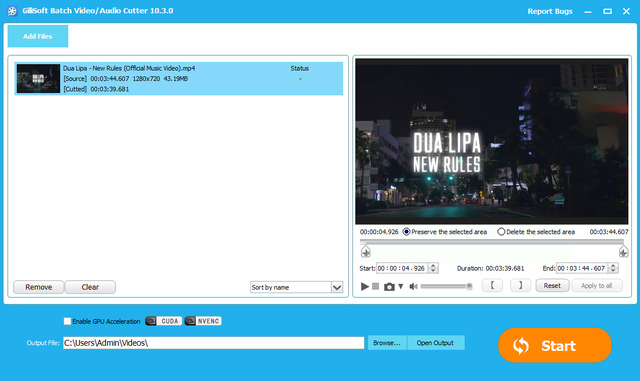Click the GiliSoft app logo icon

12,11
